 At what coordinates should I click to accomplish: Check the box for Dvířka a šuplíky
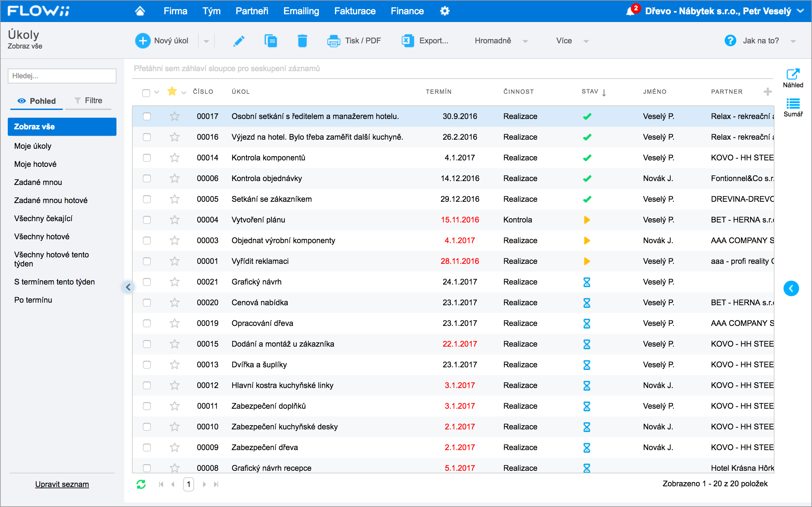click(x=147, y=364)
